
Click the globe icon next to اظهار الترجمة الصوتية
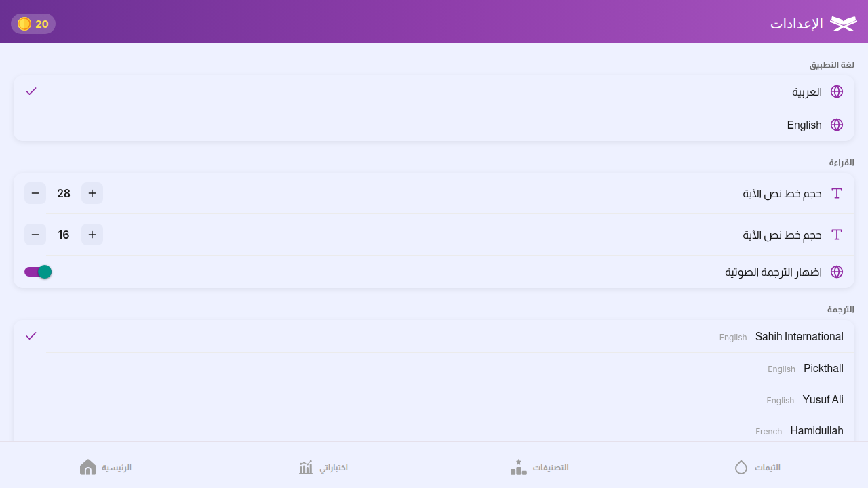tap(837, 272)
